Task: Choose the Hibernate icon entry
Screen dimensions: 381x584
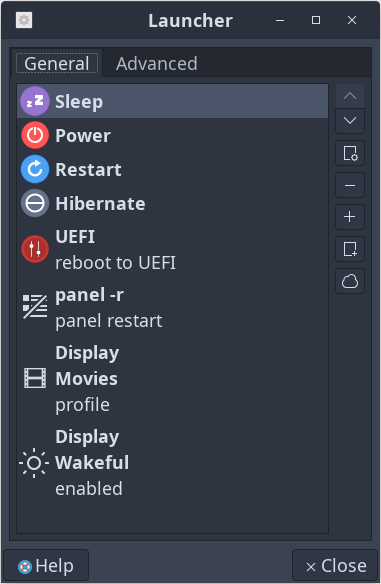Action: coord(35,203)
